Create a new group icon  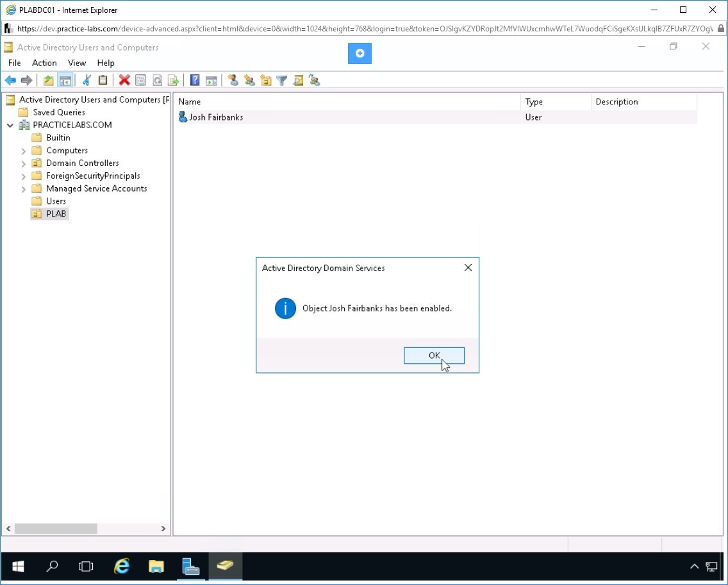249,80
